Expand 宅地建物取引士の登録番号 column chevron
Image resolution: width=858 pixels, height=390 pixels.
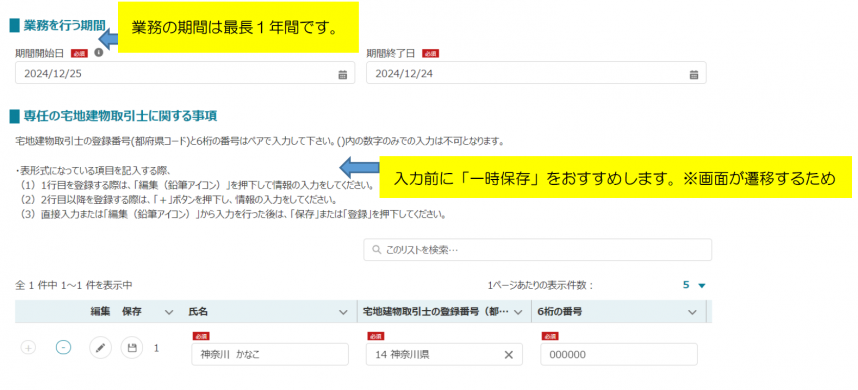tap(518, 312)
